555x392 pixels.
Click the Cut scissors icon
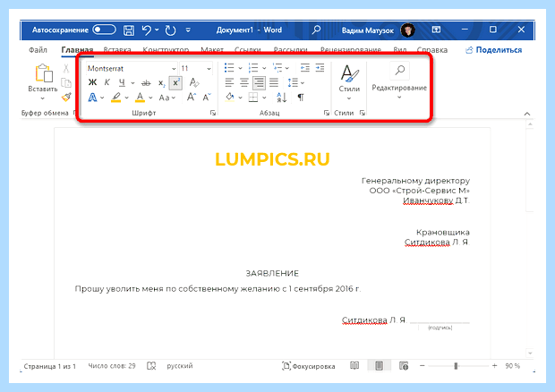tap(66, 68)
